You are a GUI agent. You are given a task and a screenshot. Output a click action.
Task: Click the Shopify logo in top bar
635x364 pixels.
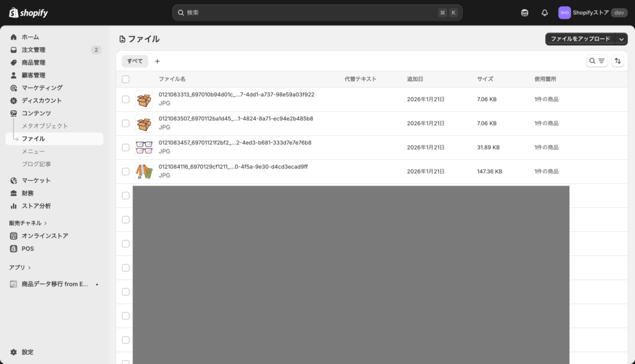click(x=29, y=12)
